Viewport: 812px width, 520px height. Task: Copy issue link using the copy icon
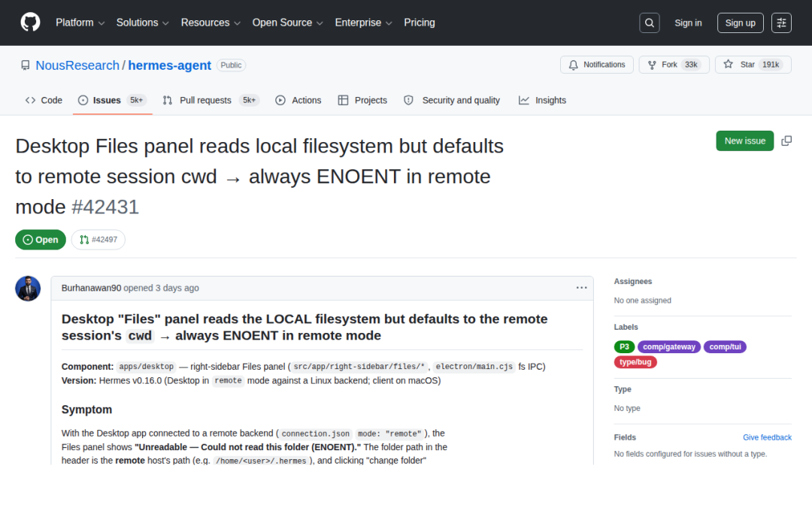click(786, 141)
